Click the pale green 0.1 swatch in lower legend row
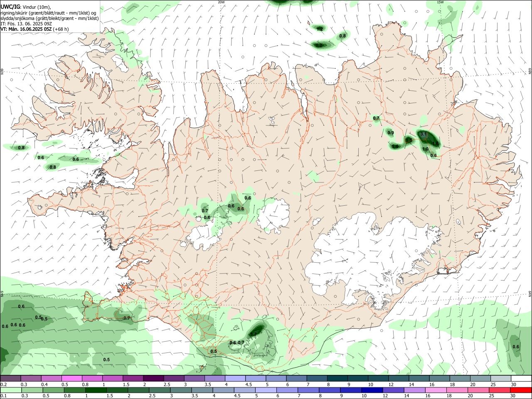532x399 pixels. pyautogui.click(x=11, y=390)
